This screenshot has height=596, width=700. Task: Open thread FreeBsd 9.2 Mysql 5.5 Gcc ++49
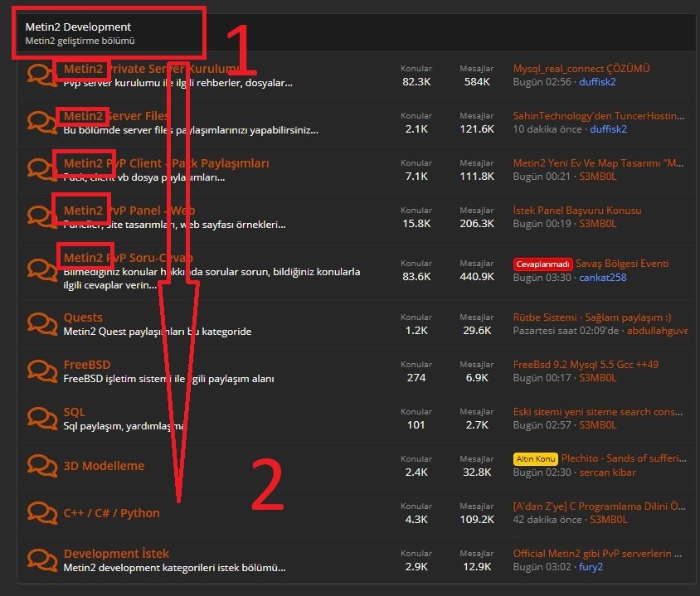(x=586, y=365)
